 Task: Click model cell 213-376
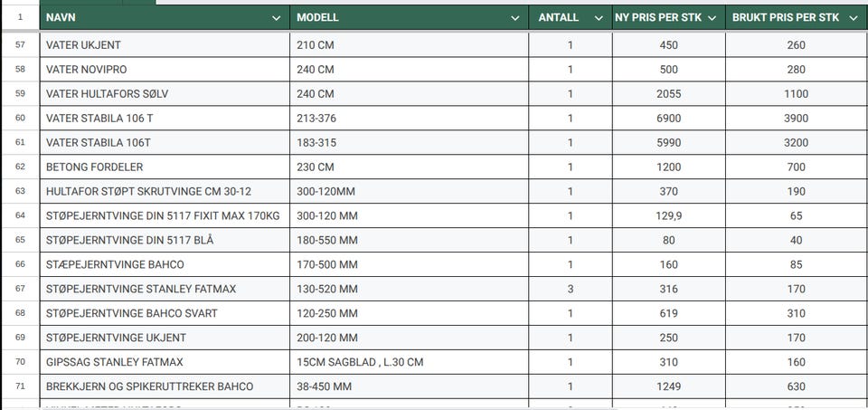(409, 118)
